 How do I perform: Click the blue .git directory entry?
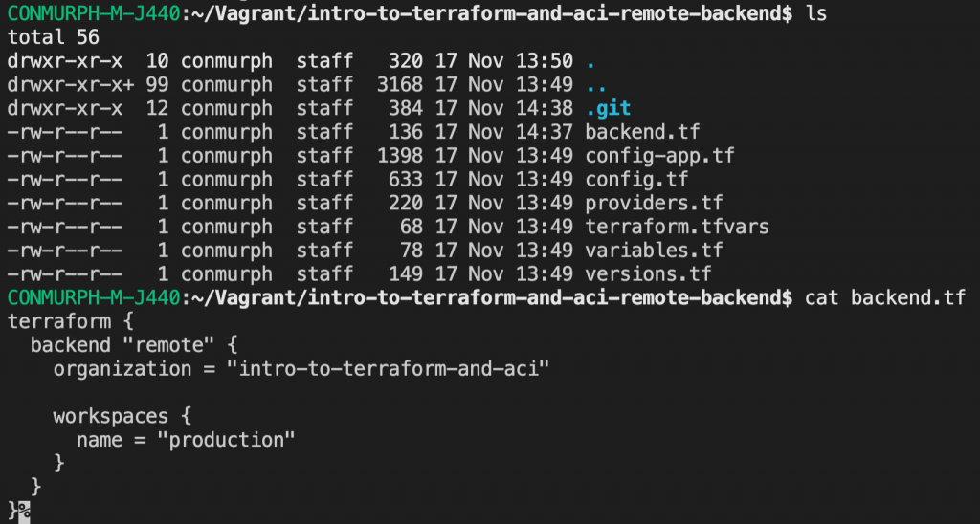(608, 108)
